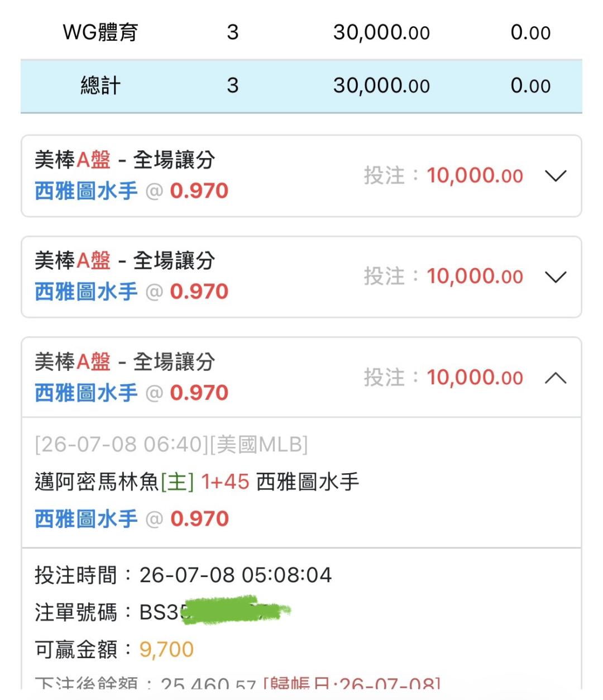Expand the first 美棒A盤 bet card chevron
603x700 pixels.
(x=556, y=176)
